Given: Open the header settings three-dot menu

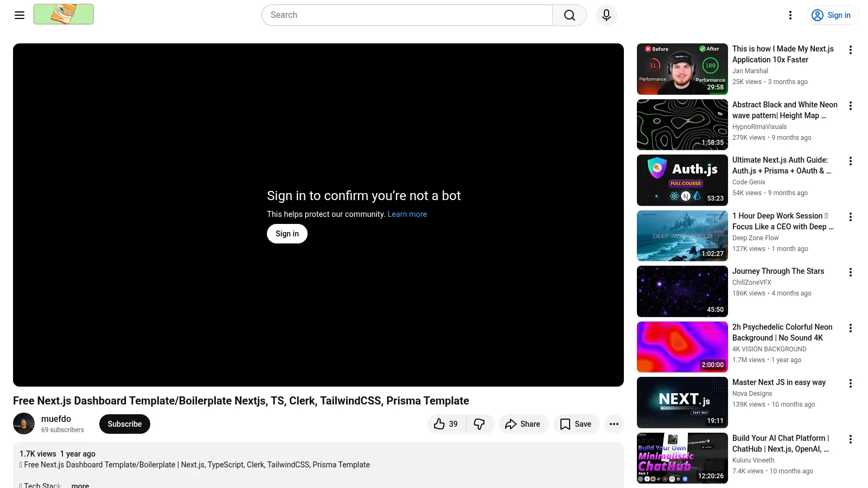Looking at the screenshot, I should (x=790, y=15).
